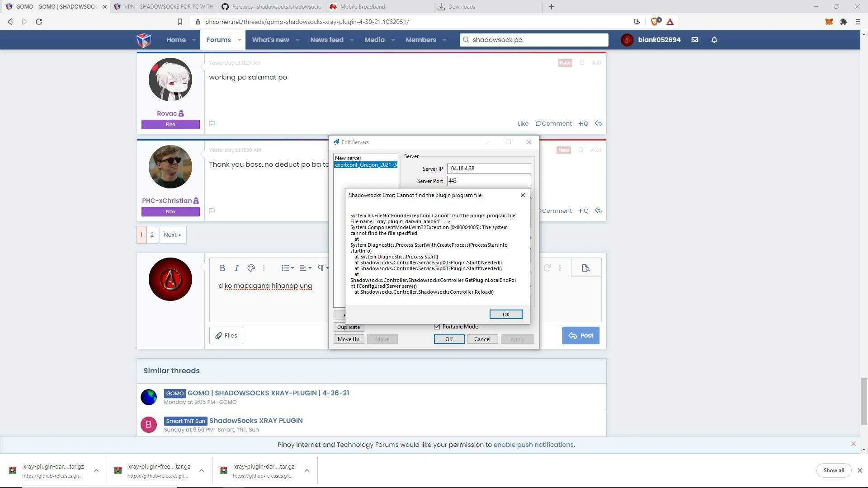
Task: Open the ShadowSocks XRAY PLUGIN similar thread
Action: (256, 421)
